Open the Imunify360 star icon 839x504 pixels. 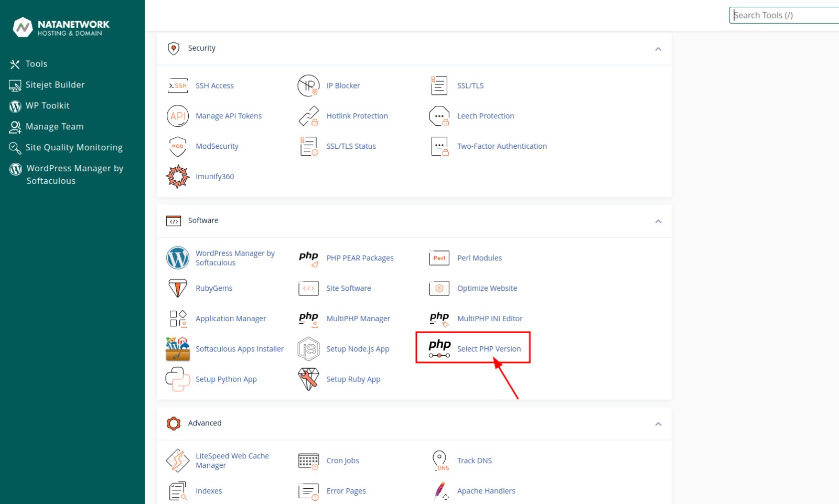pyautogui.click(x=178, y=177)
